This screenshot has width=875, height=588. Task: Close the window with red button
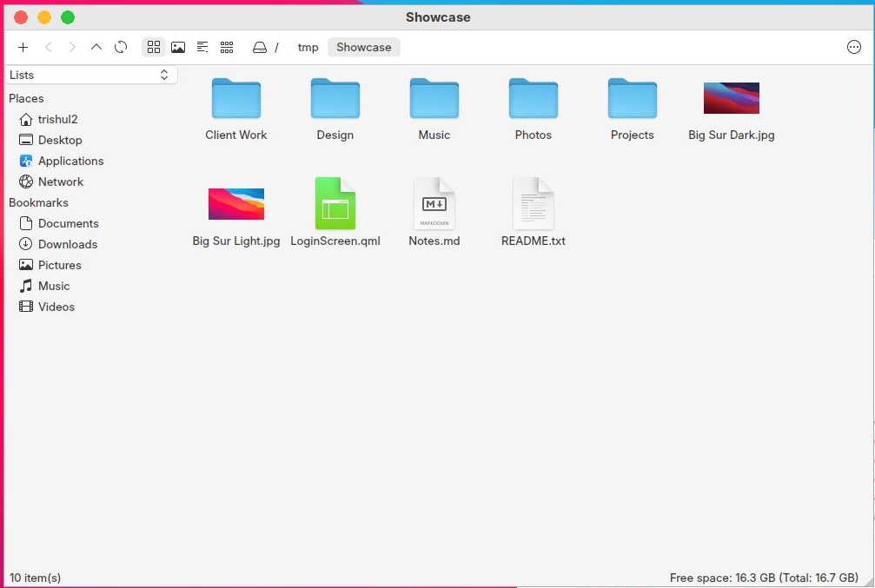click(21, 17)
